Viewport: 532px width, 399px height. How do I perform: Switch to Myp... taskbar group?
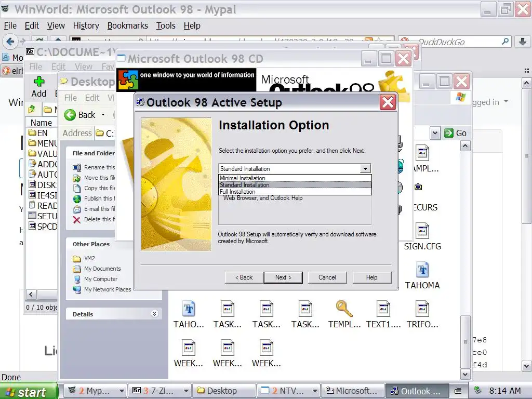click(96, 391)
